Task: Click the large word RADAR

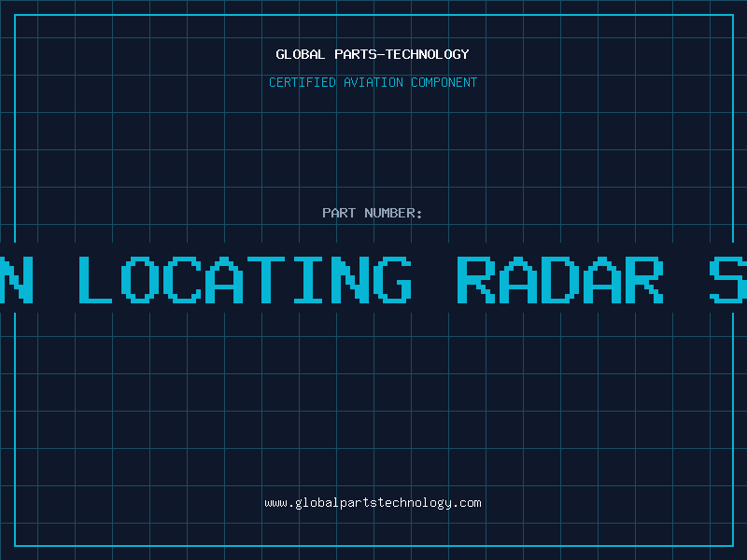Action: 560,279
